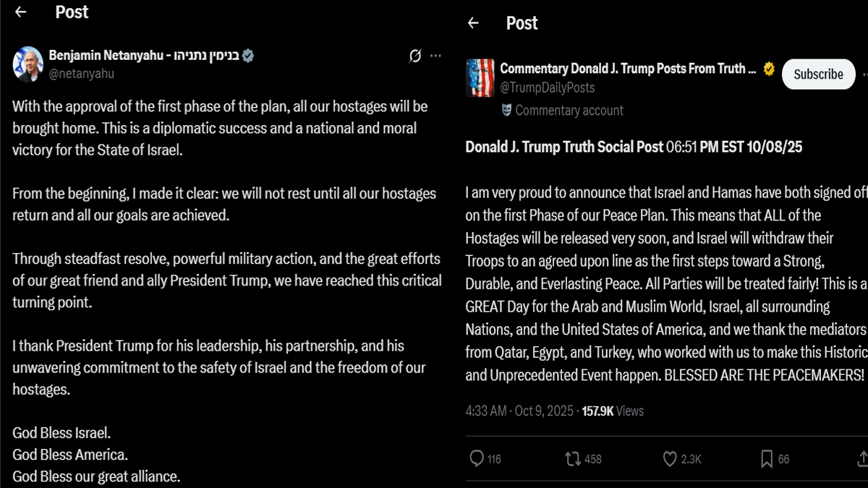Viewport: 868px width, 488px height.
Task: Reply using the comment bubble icon showing 116
Action: (477, 458)
